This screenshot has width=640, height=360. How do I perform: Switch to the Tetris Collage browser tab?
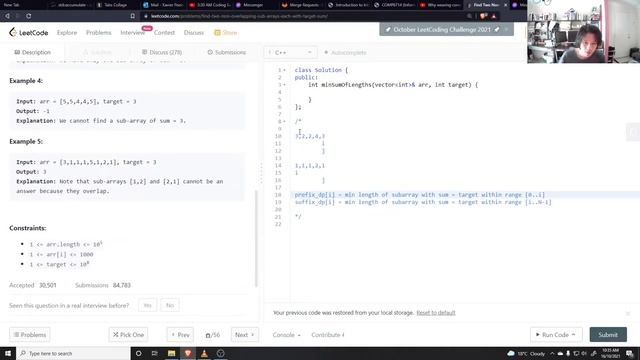click(x=113, y=5)
